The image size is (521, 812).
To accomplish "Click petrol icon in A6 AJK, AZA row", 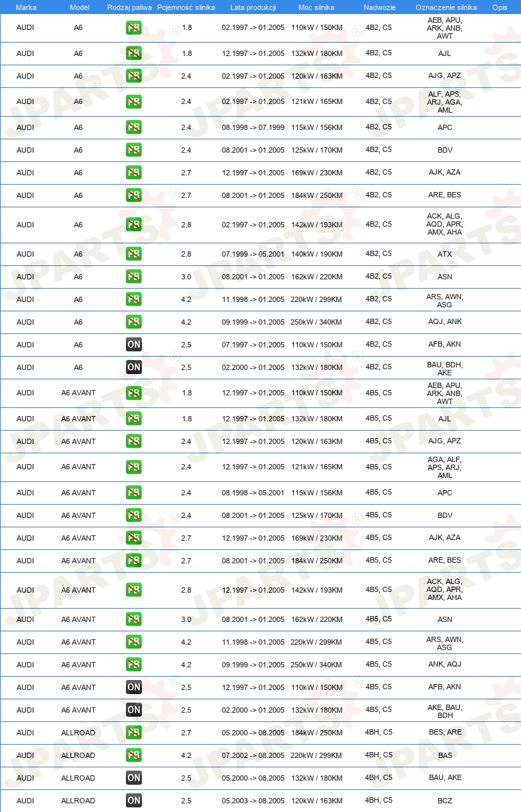I will click(x=134, y=173).
